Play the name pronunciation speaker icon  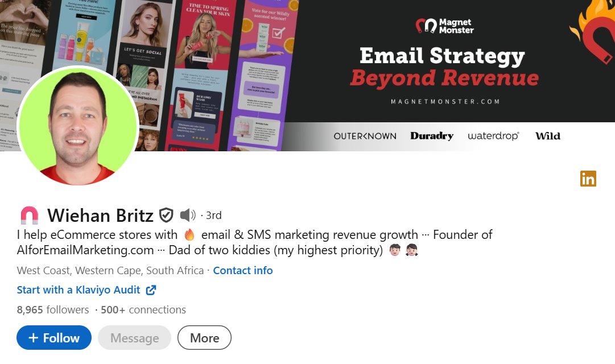188,215
